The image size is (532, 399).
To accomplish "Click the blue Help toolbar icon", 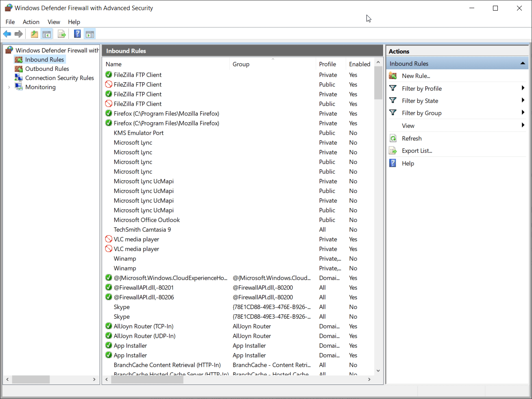I will [77, 34].
